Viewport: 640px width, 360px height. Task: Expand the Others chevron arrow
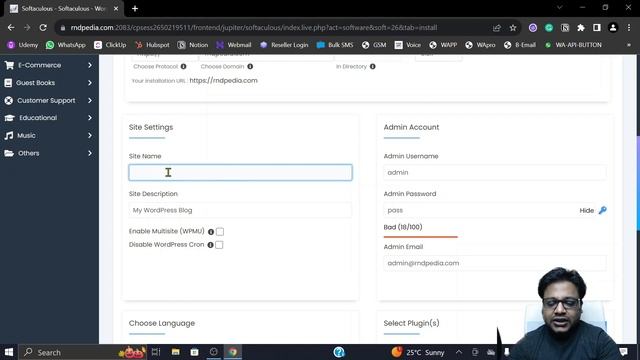point(90,153)
